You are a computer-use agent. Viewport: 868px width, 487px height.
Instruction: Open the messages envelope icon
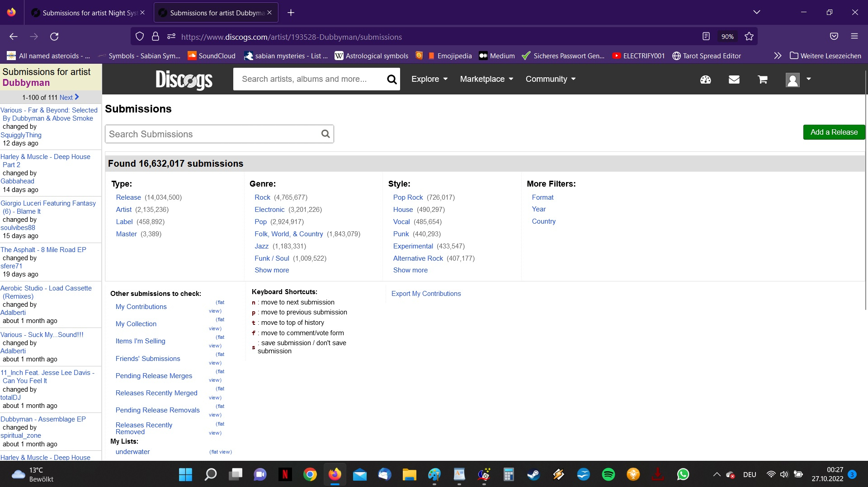click(x=734, y=80)
